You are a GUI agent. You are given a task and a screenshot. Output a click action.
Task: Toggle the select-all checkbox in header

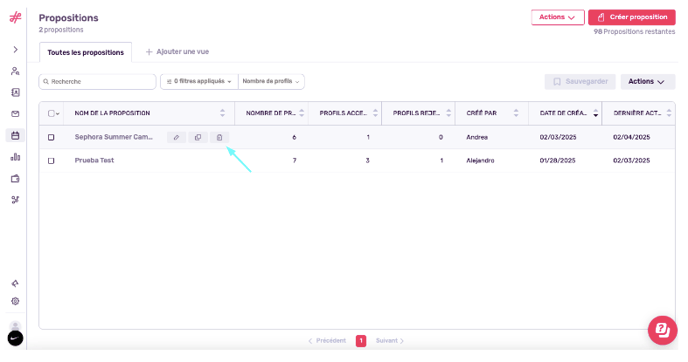[x=51, y=113]
